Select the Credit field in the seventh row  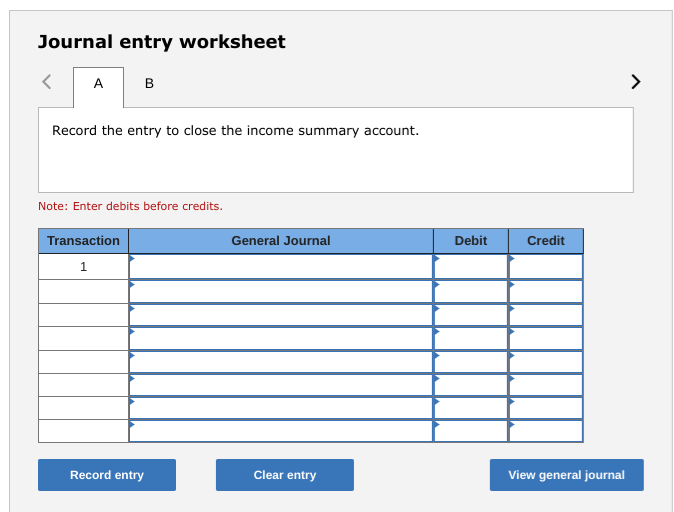pos(546,408)
